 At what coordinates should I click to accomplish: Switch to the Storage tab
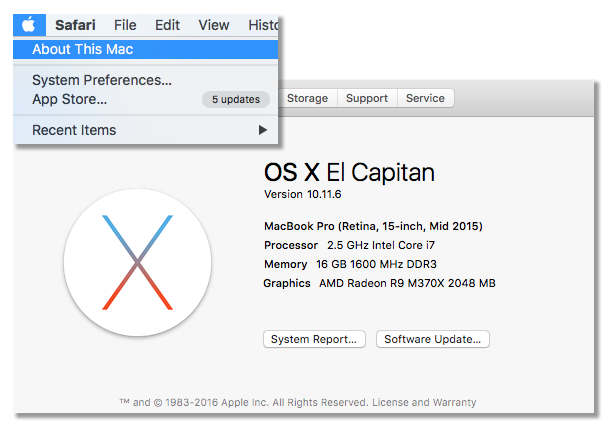pos(307,98)
